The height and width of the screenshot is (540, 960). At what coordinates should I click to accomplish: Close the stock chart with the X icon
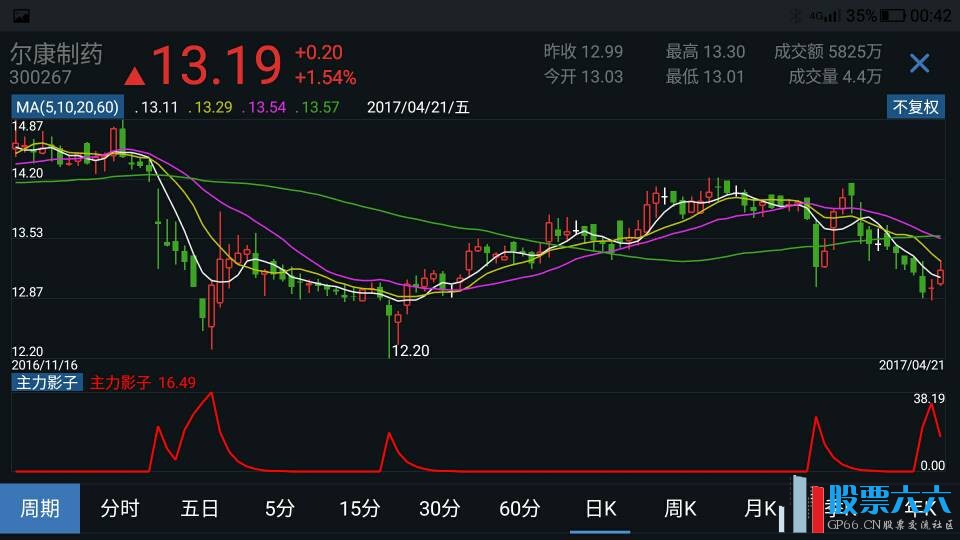(x=919, y=64)
